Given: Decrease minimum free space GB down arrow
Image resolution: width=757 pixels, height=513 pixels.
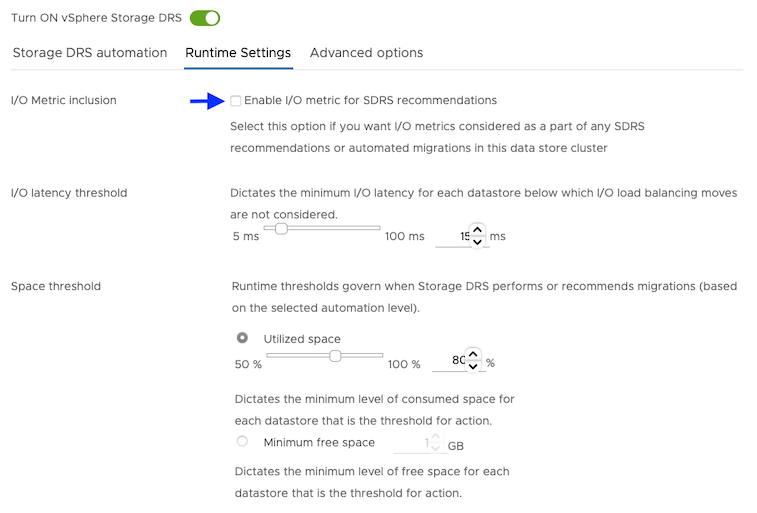Looking at the screenshot, I should coord(437,448).
